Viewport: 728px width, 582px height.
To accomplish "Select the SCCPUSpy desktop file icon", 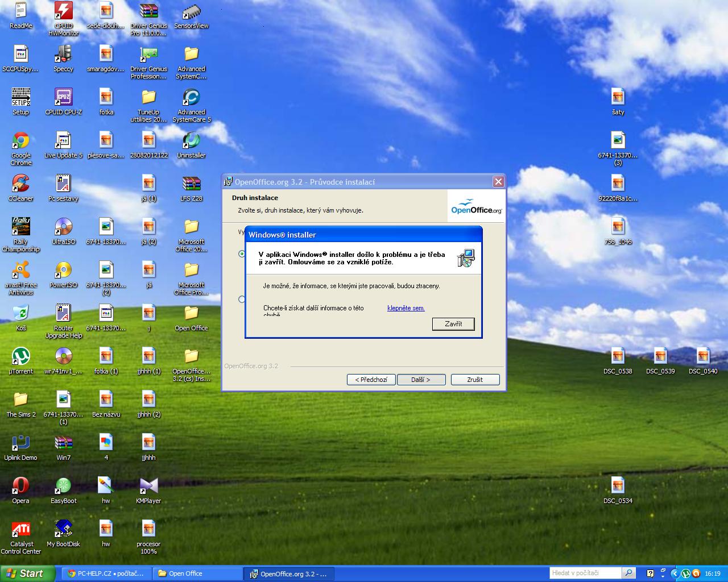I will coord(21,59).
